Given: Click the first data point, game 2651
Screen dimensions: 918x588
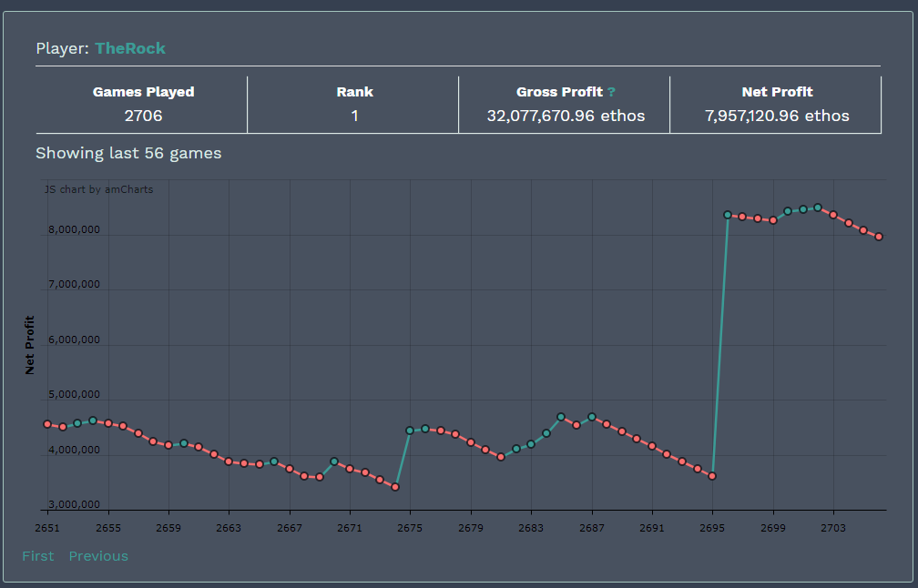Looking at the screenshot, I should click(47, 424).
